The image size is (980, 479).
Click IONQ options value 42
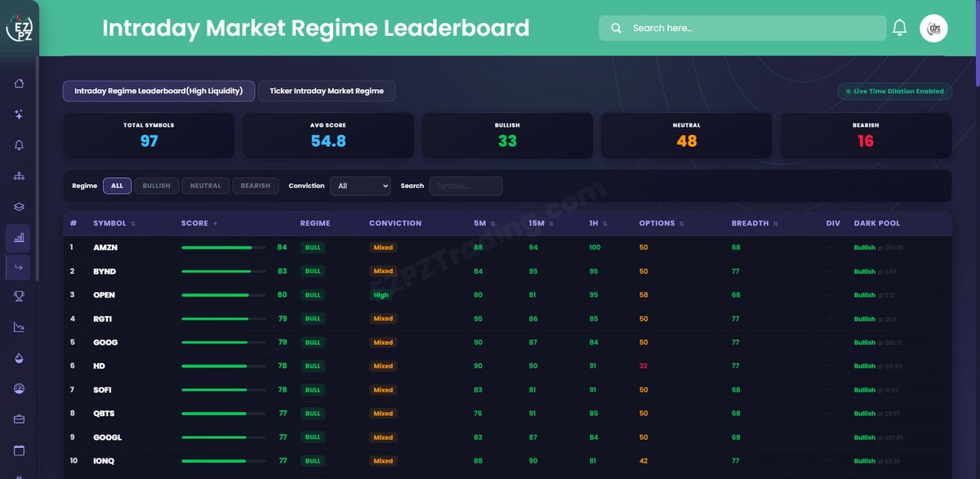click(x=644, y=461)
